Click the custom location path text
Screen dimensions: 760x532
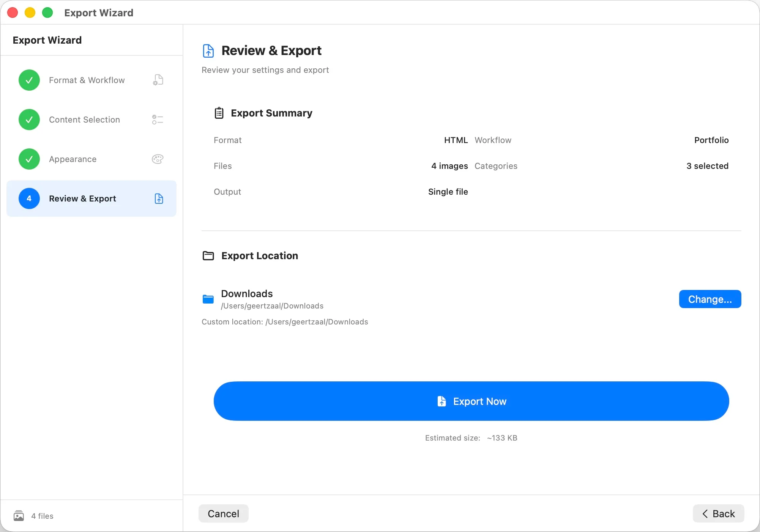(x=285, y=322)
